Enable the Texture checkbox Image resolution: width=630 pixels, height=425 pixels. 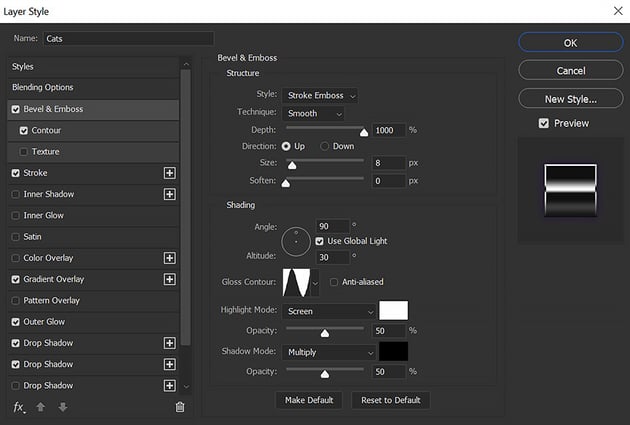pyautogui.click(x=24, y=152)
